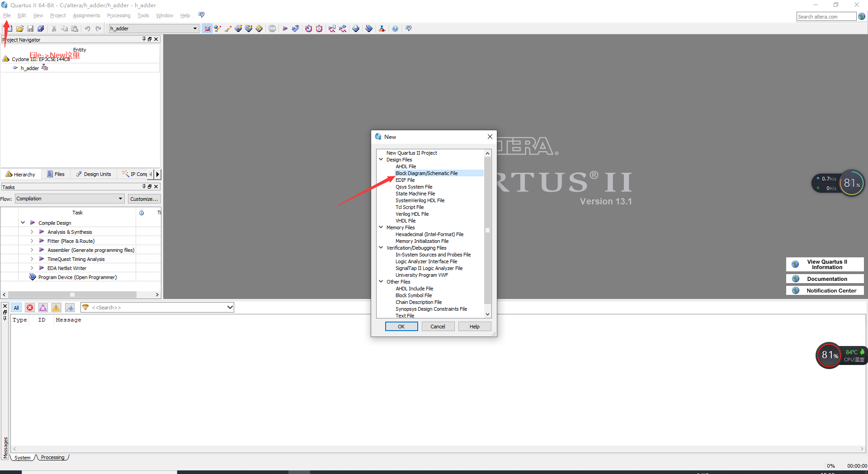Switch to the Files tab in Project Navigator
Screen dimensions: 868x474
56,174
